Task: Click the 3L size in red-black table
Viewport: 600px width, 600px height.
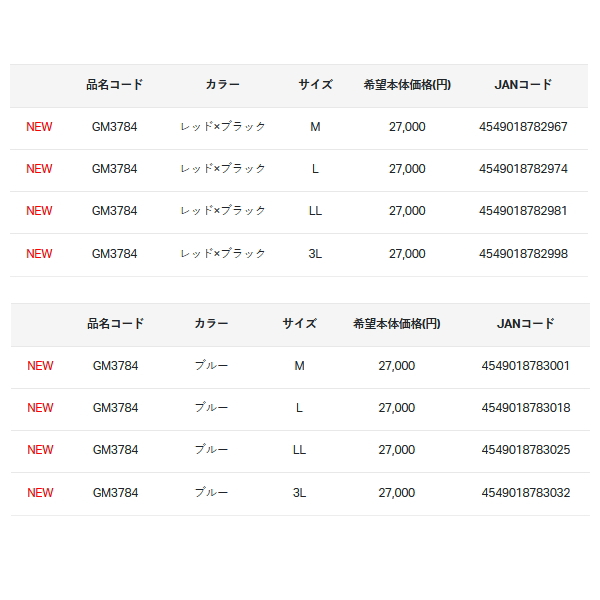Action: (x=315, y=254)
